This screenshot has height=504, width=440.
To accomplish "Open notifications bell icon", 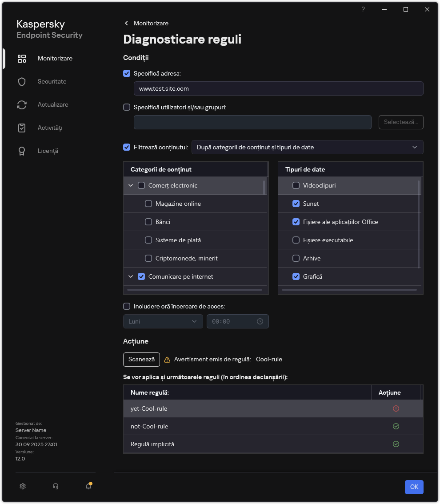I will [88, 486].
